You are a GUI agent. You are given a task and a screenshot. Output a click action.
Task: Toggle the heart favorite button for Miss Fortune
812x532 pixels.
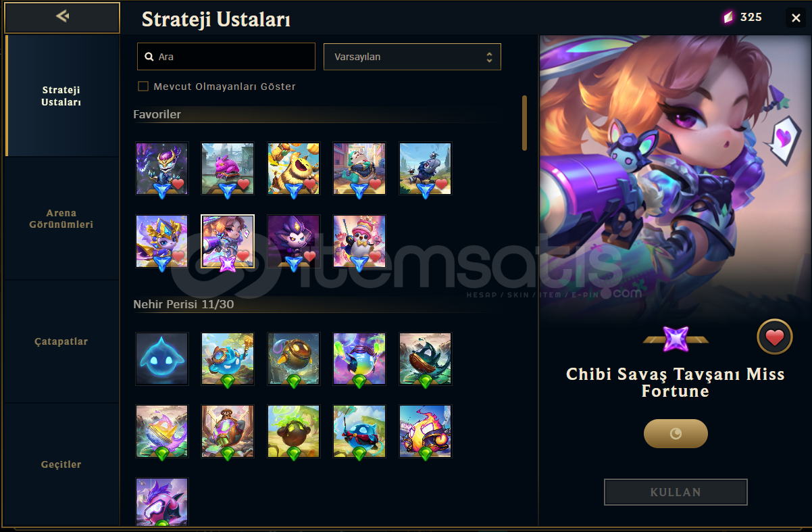click(x=774, y=337)
